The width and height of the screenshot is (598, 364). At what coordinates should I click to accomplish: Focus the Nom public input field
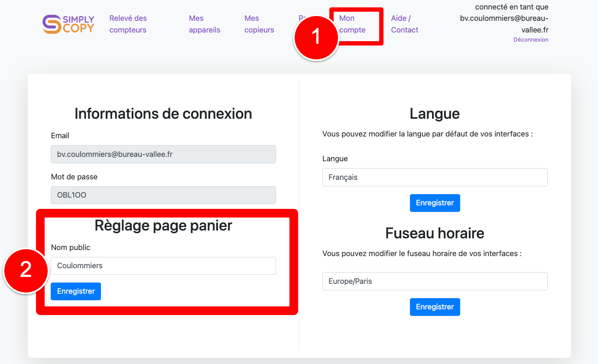[x=163, y=266]
